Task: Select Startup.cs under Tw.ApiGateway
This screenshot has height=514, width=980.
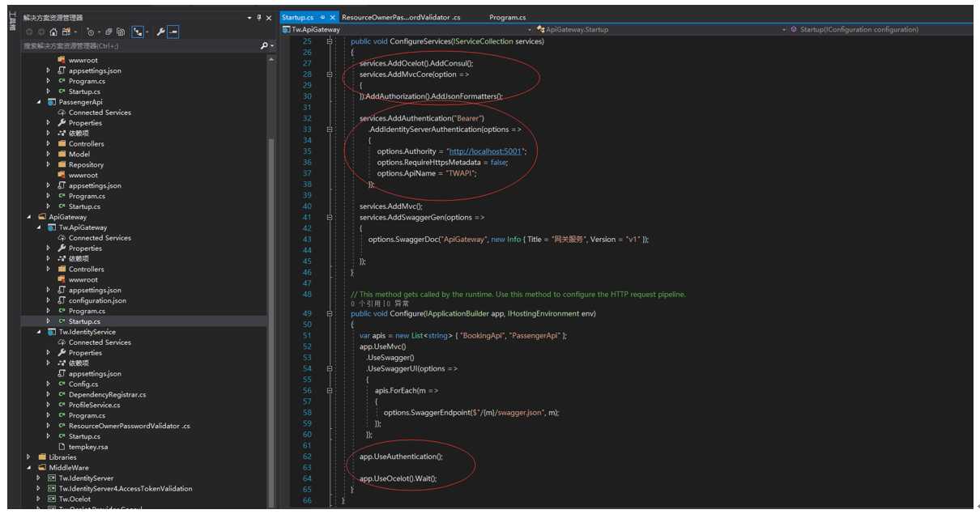Action: point(84,321)
